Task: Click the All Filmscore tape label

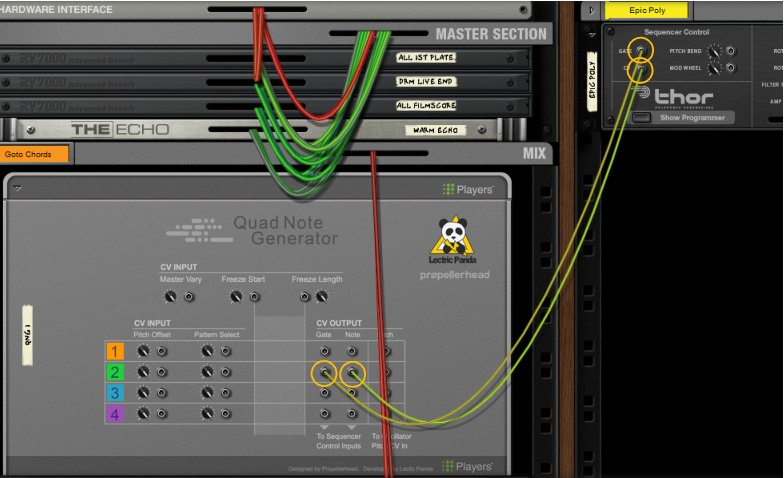Action: [427, 105]
